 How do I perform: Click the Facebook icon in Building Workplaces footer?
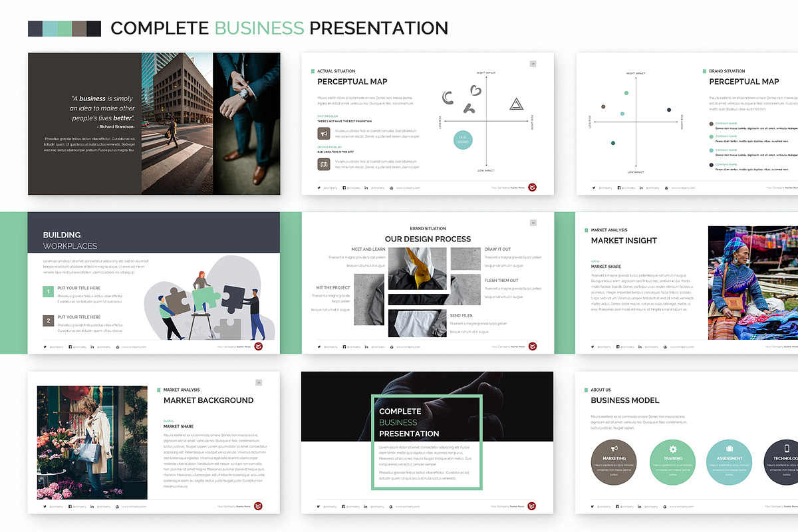tap(70, 346)
